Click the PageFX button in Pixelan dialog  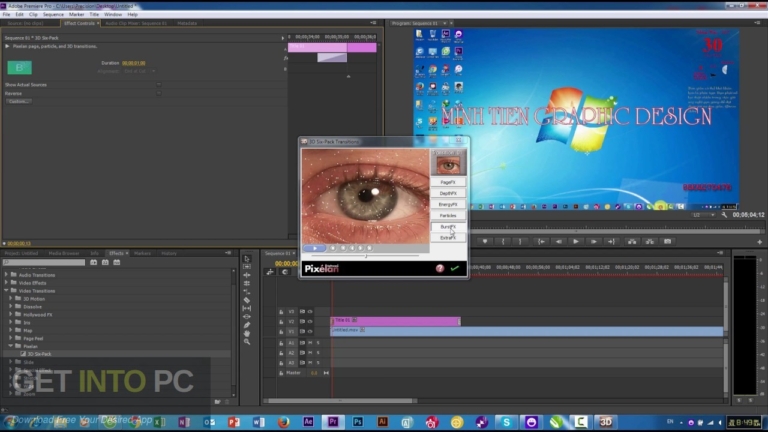(448, 182)
